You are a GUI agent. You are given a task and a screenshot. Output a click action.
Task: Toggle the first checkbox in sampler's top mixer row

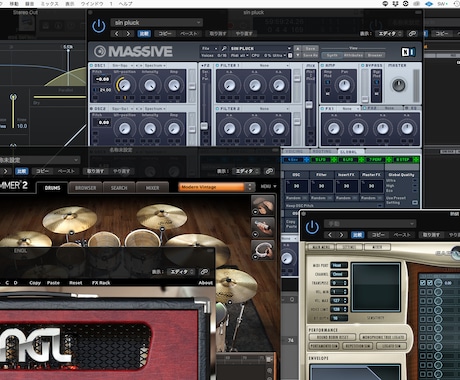pyautogui.click(x=423, y=283)
